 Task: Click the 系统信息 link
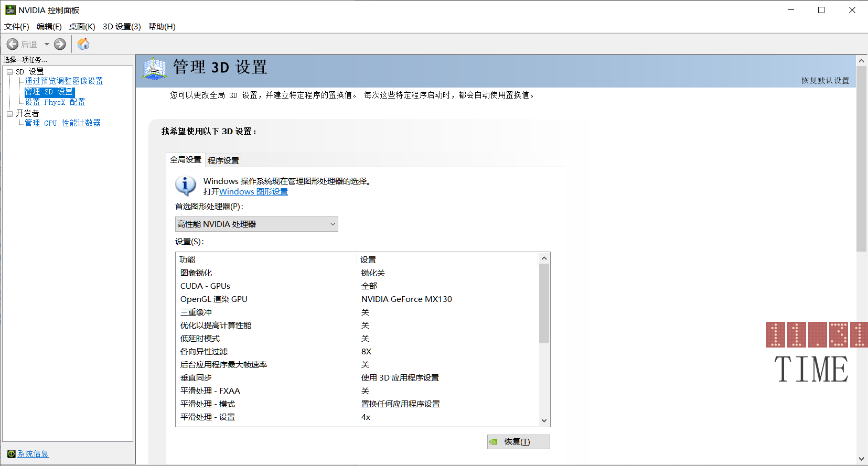pos(33,454)
